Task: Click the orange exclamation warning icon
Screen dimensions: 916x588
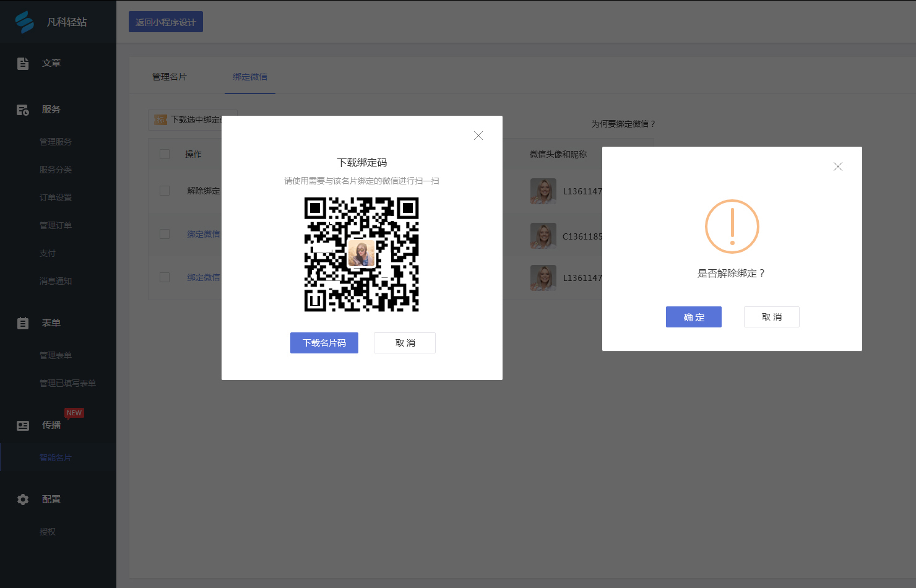Action: pos(732,227)
